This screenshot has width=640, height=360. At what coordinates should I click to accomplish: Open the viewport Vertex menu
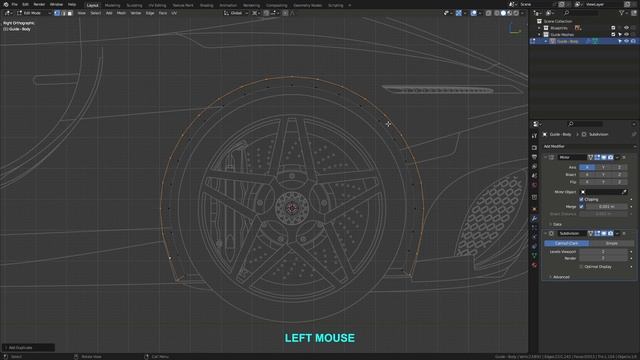point(136,13)
